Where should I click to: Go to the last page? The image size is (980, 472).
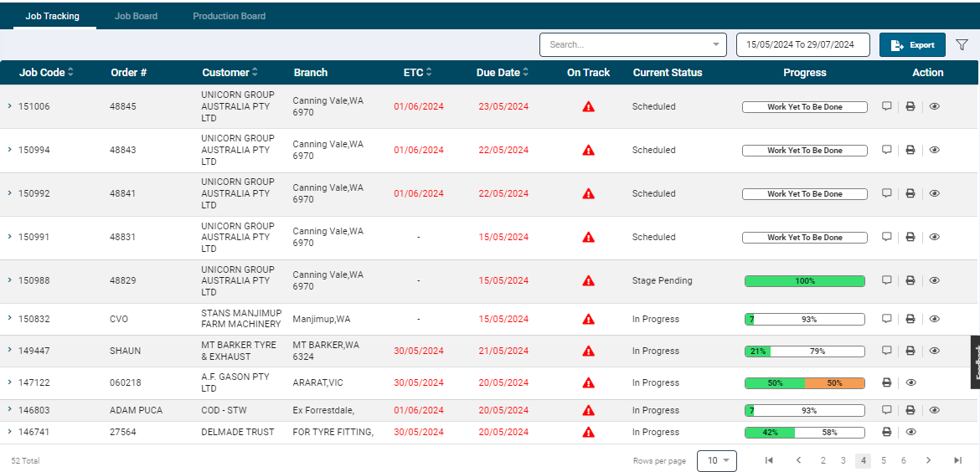[957, 460]
